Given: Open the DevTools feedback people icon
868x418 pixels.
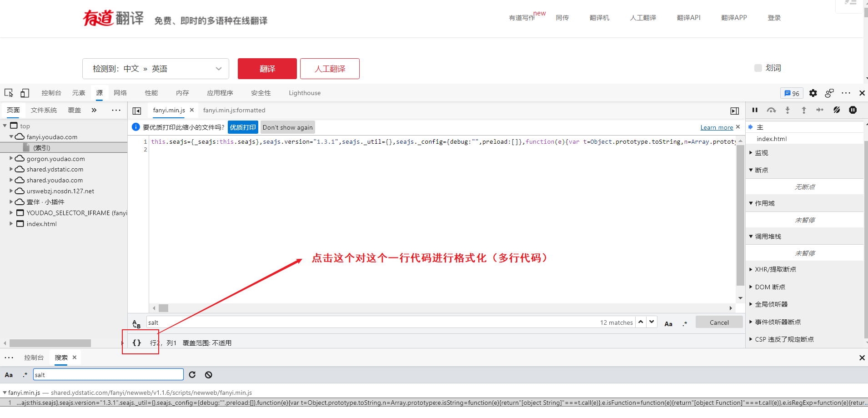Looking at the screenshot, I should click(829, 93).
